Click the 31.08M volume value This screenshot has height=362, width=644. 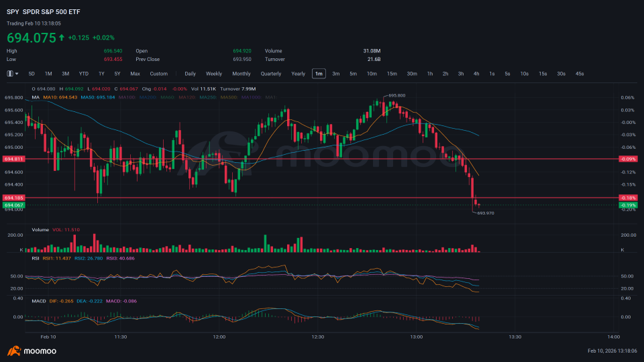coord(372,52)
